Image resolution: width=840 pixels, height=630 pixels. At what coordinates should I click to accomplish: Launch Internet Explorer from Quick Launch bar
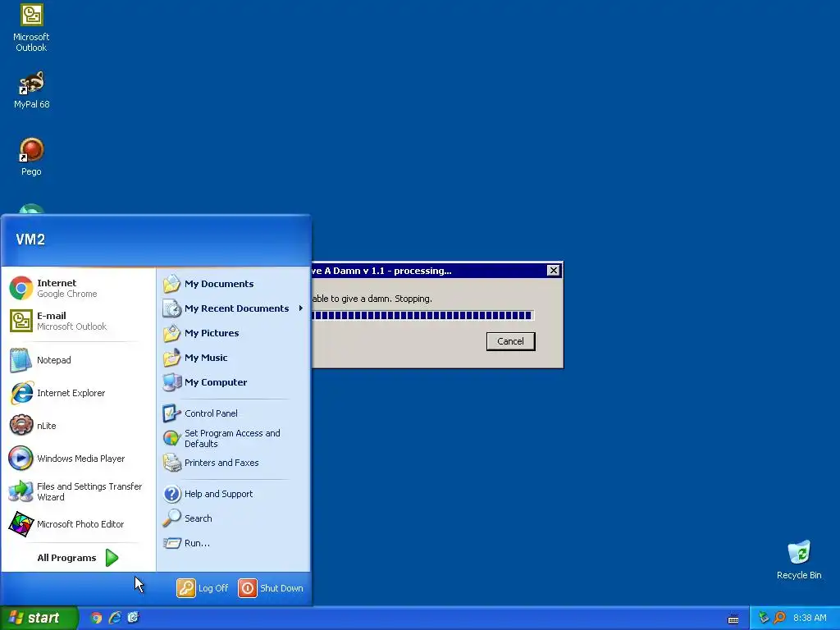click(x=115, y=618)
